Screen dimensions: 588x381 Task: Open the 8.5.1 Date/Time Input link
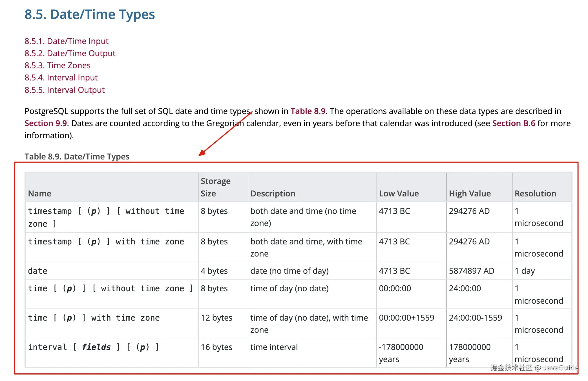[66, 41]
